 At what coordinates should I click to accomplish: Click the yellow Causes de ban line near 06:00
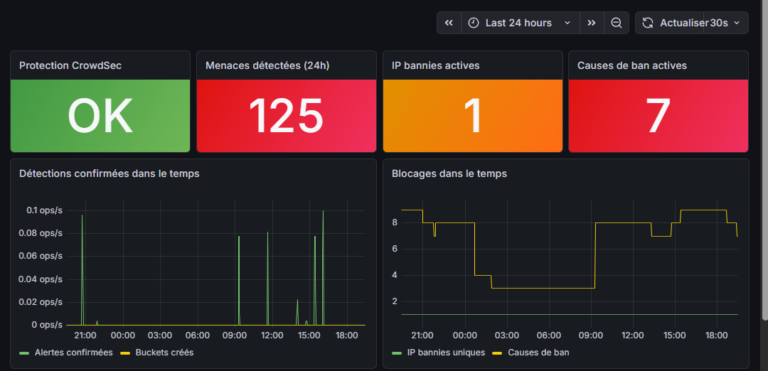pos(549,288)
